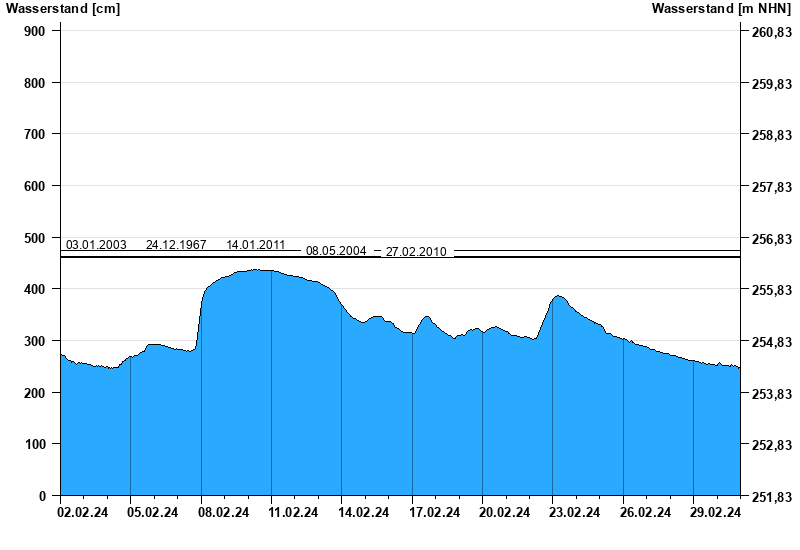
Task: Click the 900 tick on left axis
Action: point(35,31)
